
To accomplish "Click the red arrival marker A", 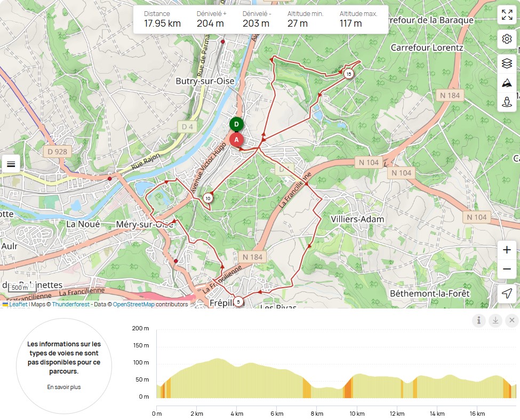I will click(x=236, y=140).
